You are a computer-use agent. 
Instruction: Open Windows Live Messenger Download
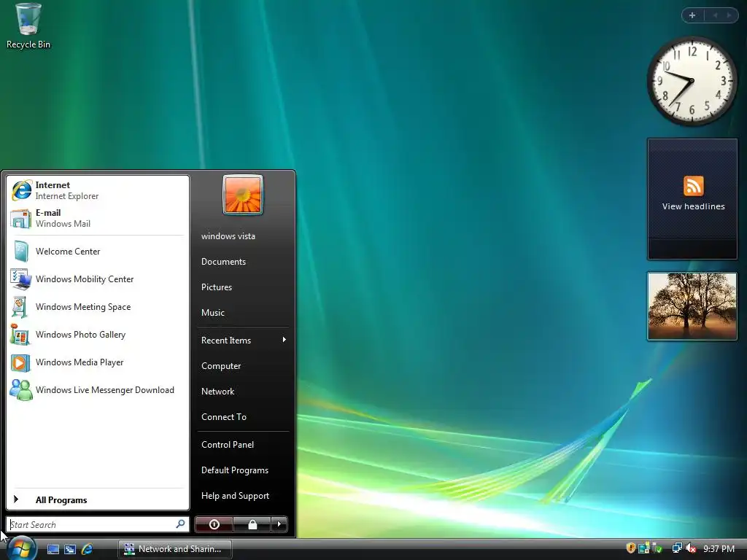tap(98, 390)
